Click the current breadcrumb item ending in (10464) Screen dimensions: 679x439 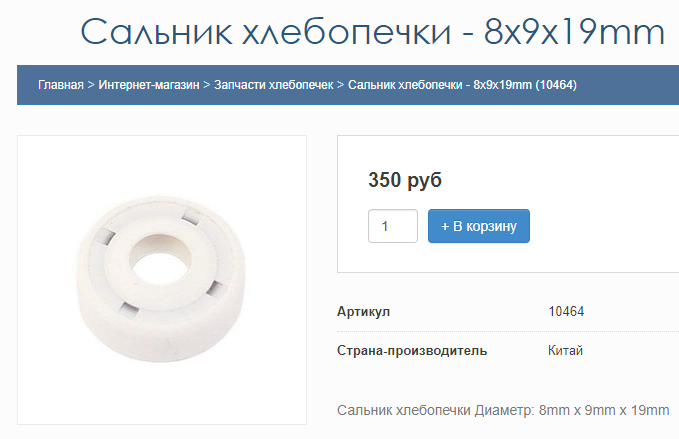coord(462,85)
